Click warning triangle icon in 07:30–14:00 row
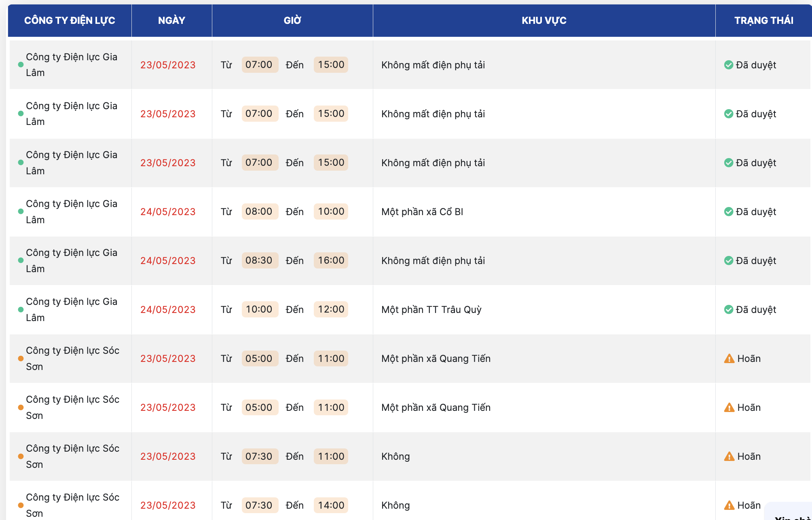 coord(729,505)
